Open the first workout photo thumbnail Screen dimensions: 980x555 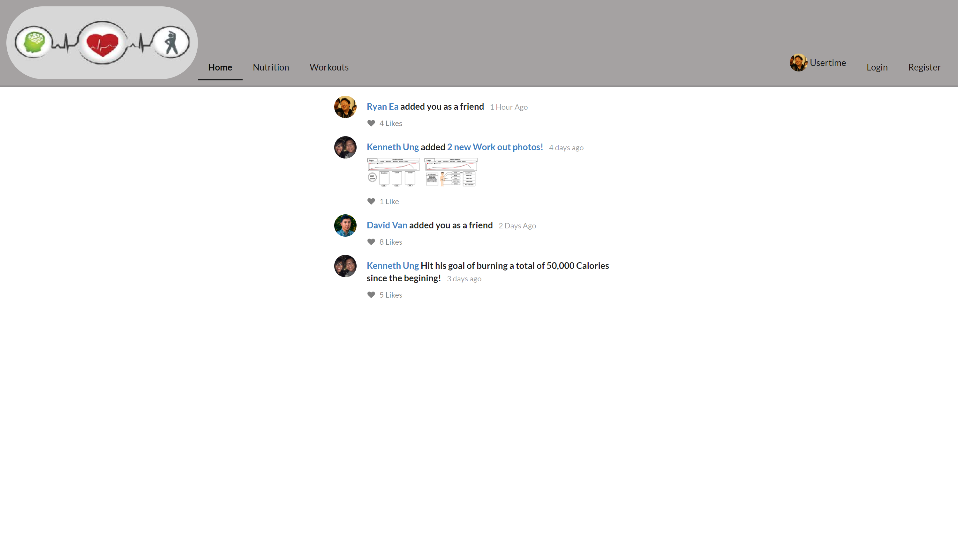point(393,172)
